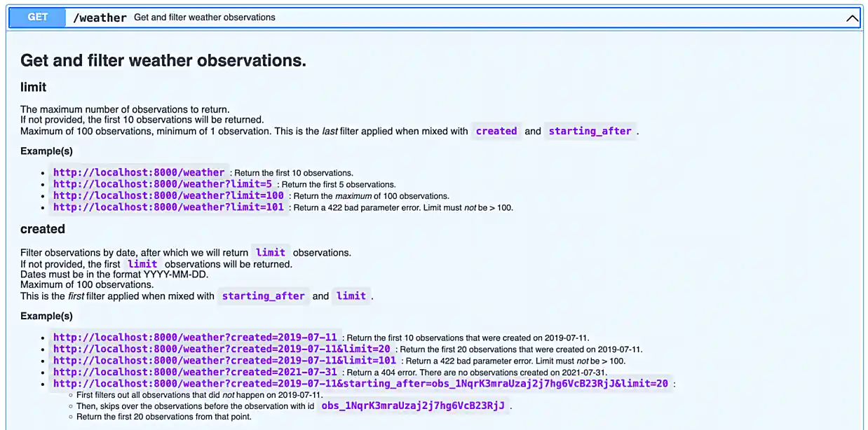Screen dimensions: 868x430
Task: Click the limit inline code token near starting_after
Action: pyautogui.click(x=351, y=296)
